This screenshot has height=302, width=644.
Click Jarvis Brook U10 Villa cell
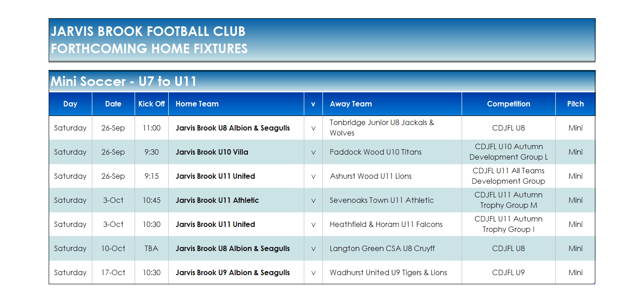(x=236, y=152)
